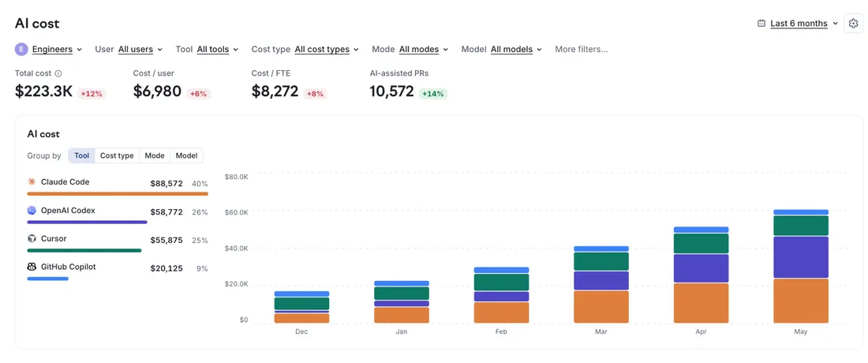This screenshot has height=363, width=868.
Task: Open the All cost types filter
Action: (327, 49)
